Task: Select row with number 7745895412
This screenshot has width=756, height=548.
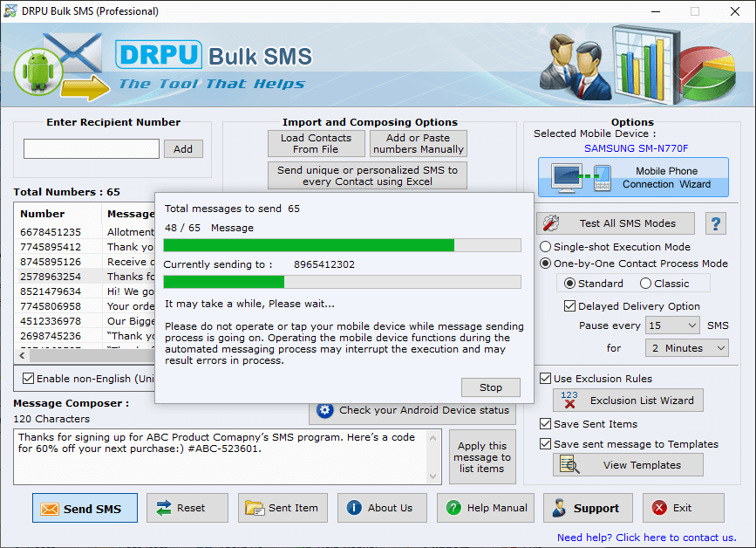Action: click(x=85, y=247)
